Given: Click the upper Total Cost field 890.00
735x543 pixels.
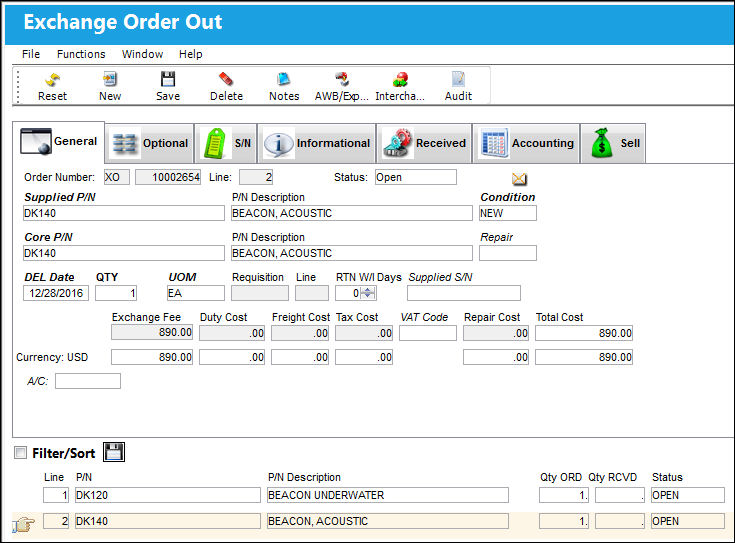Looking at the screenshot, I should coord(584,333).
